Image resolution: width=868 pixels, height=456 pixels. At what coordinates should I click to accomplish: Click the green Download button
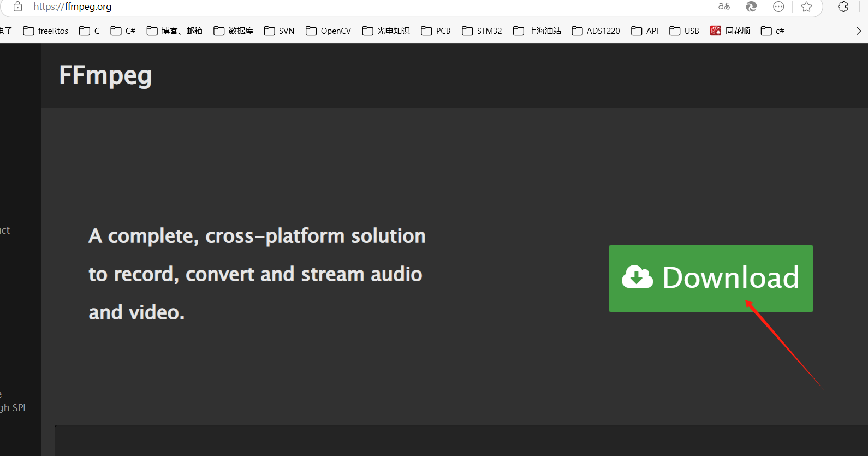coord(711,279)
